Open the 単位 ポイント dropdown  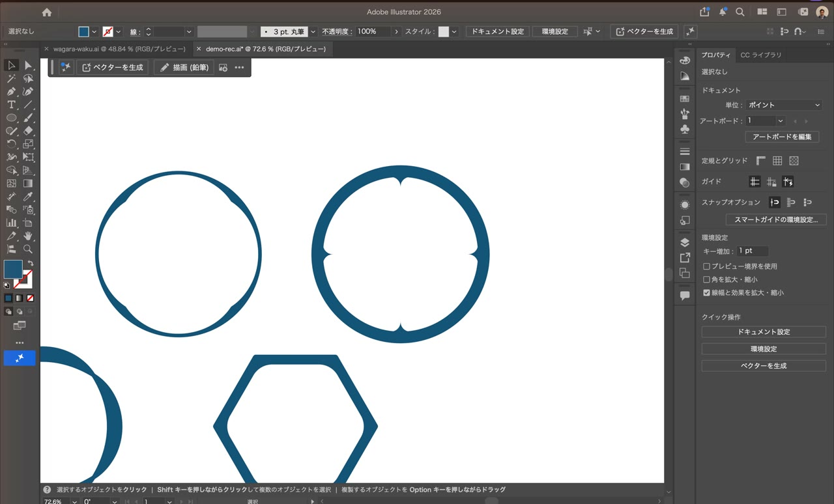click(784, 105)
